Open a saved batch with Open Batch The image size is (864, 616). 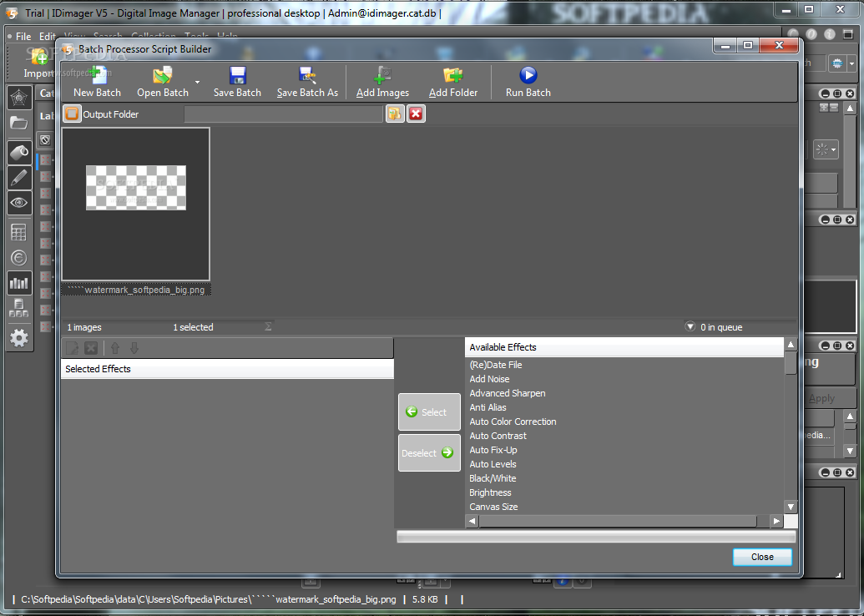pyautogui.click(x=163, y=82)
